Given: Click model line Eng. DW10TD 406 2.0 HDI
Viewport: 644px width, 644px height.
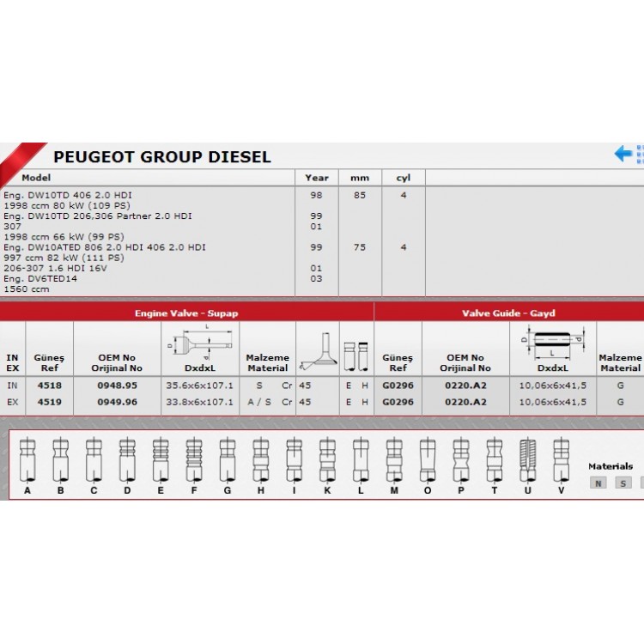Looking at the screenshot, I should [68, 195].
